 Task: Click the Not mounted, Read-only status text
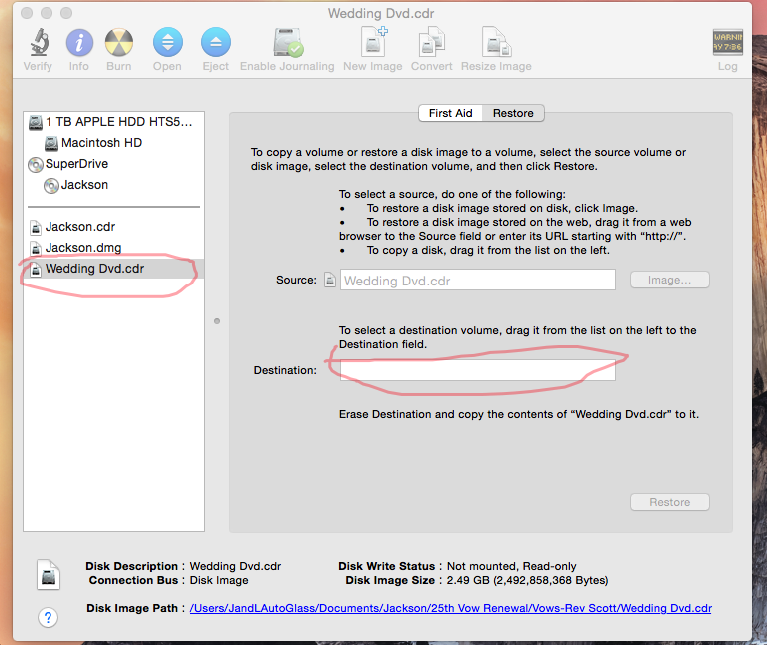[x=512, y=566]
